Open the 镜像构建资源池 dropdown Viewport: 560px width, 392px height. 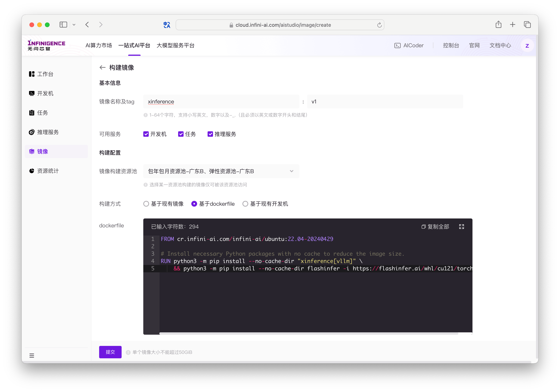tap(221, 171)
